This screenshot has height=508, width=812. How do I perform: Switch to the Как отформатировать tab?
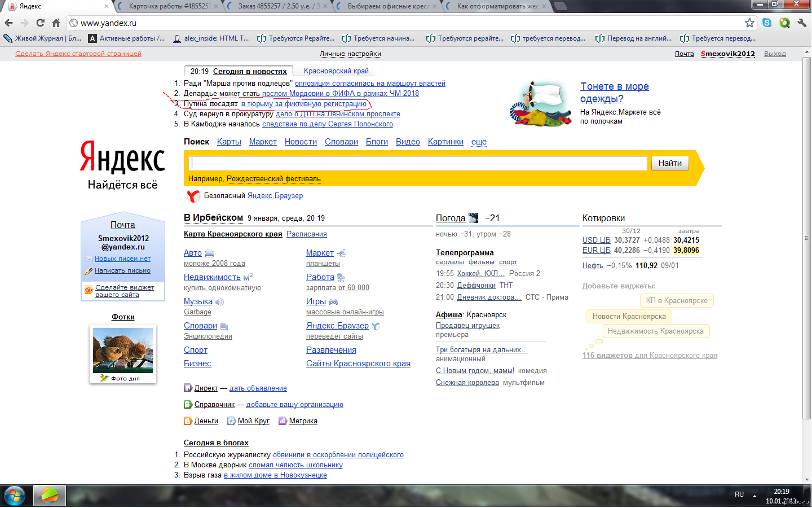click(x=497, y=6)
